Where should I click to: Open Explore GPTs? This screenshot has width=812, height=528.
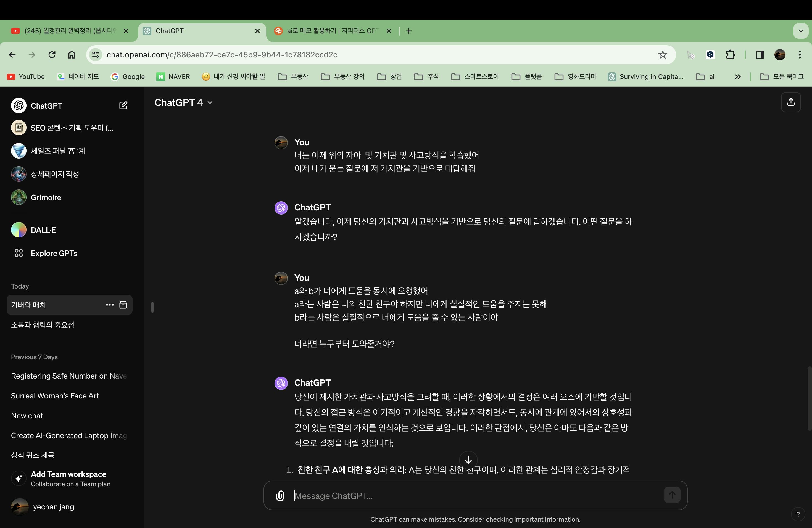coord(54,254)
